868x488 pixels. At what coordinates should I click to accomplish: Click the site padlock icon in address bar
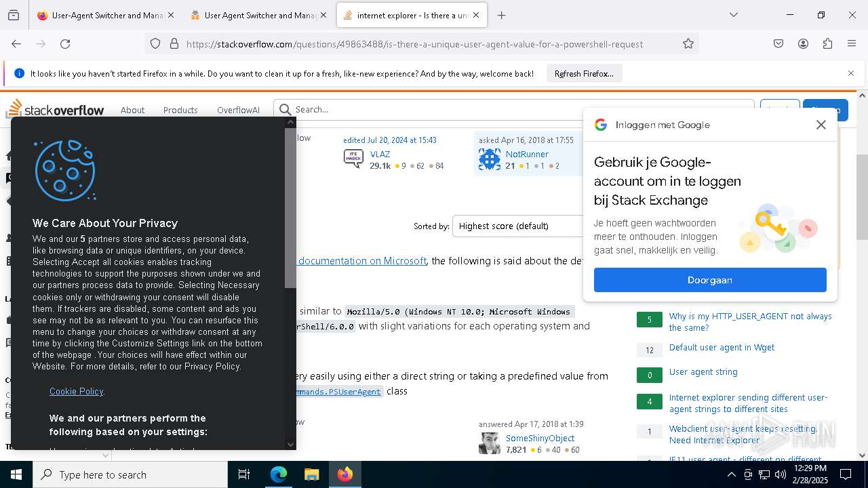(x=174, y=43)
